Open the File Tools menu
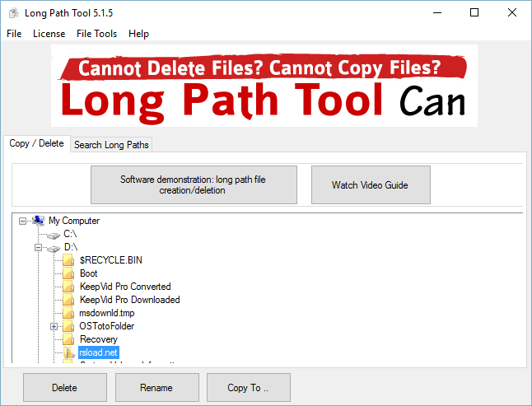Viewport: 532px width, 406px height. pos(96,34)
